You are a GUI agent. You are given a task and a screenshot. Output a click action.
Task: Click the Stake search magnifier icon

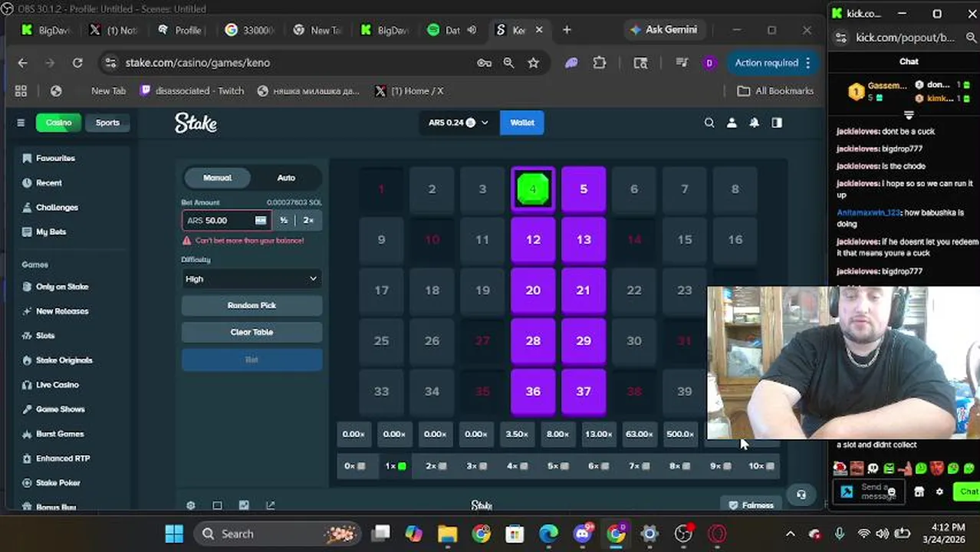709,123
